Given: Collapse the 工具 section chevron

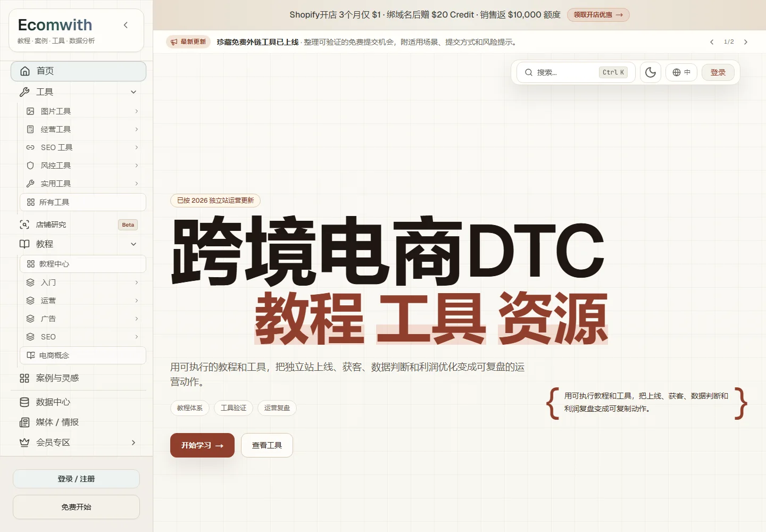Looking at the screenshot, I should point(134,92).
